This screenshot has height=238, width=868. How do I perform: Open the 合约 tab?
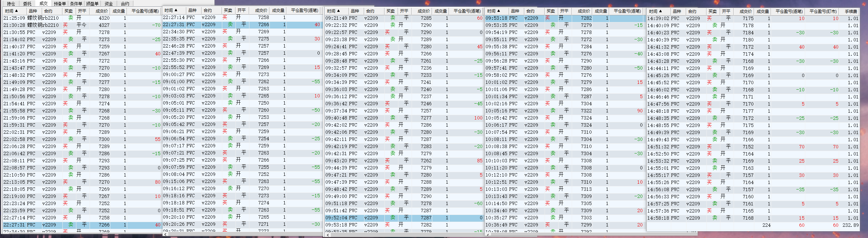click(125, 4)
